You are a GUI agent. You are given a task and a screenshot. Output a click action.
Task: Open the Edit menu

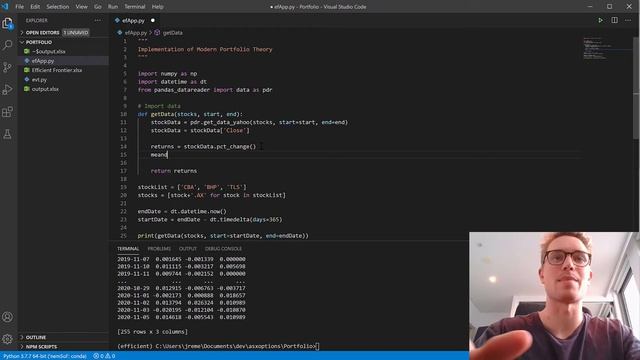click(x=35, y=7)
